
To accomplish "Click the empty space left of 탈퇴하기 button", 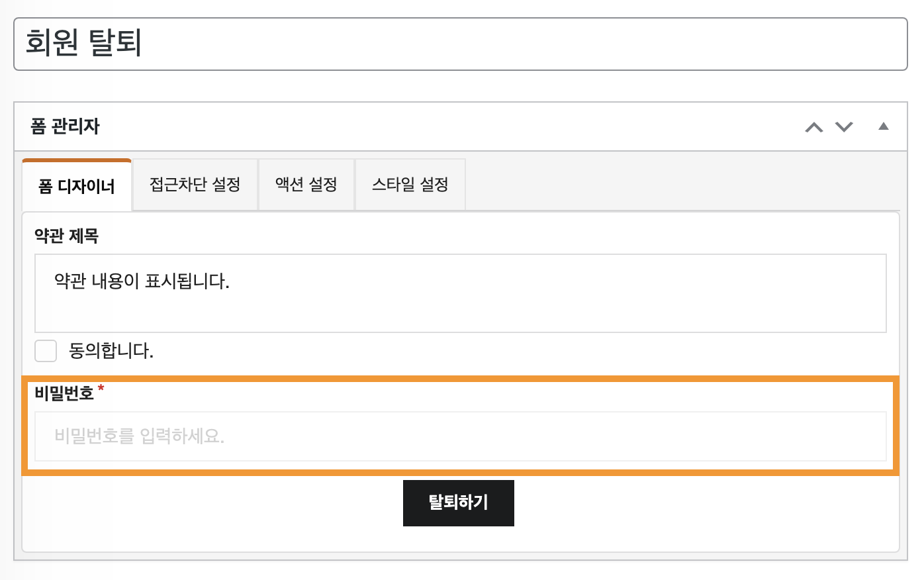I will 212,503.
